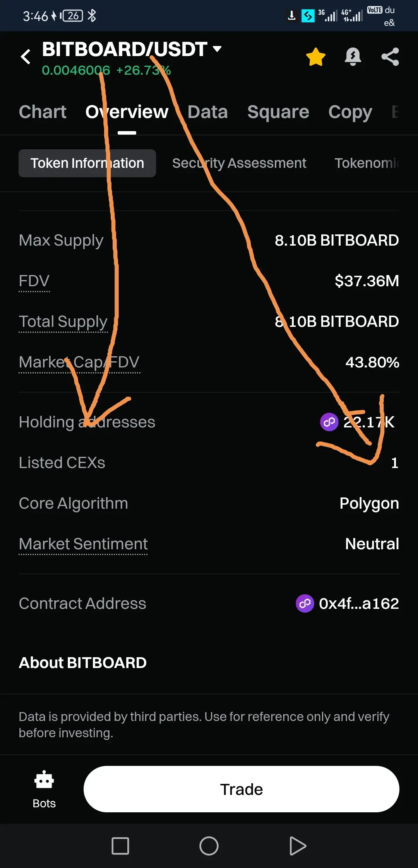418x868 pixels.
Task: Switch to the Chart tab
Action: pos(43,112)
